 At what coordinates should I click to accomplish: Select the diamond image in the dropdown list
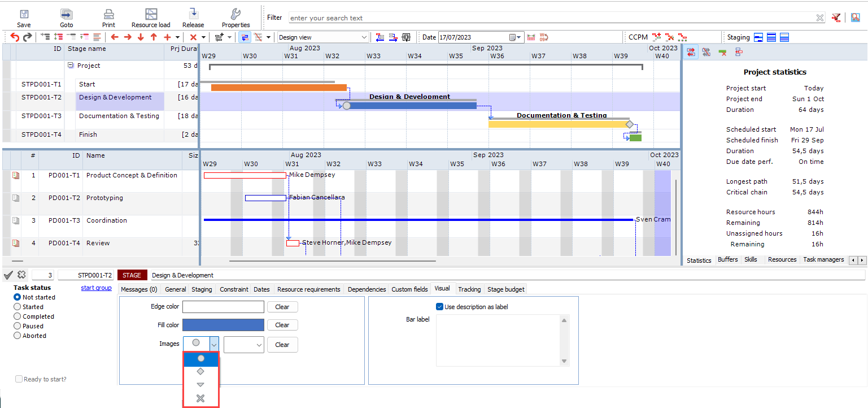pos(200,372)
